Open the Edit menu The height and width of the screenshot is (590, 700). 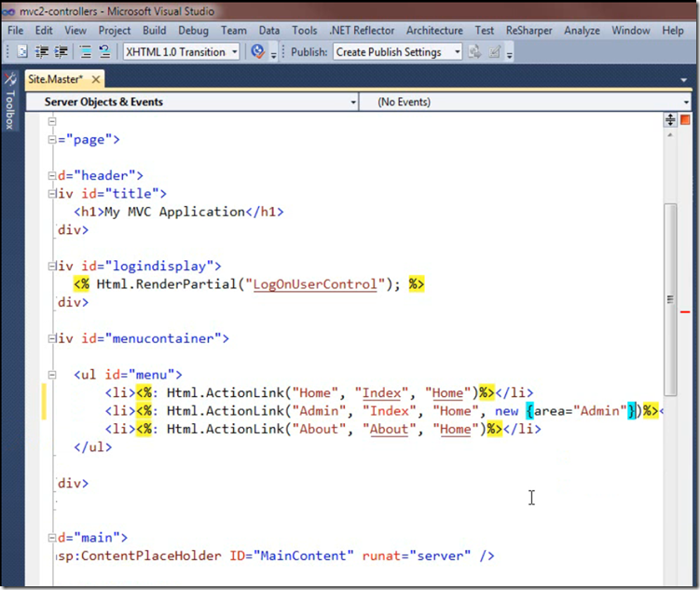tap(44, 31)
